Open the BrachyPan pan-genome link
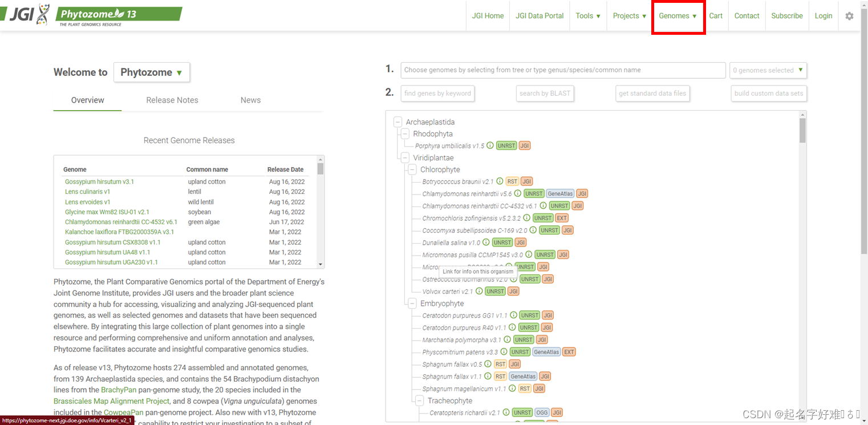The width and height of the screenshot is (868, 425). point(119,390)
